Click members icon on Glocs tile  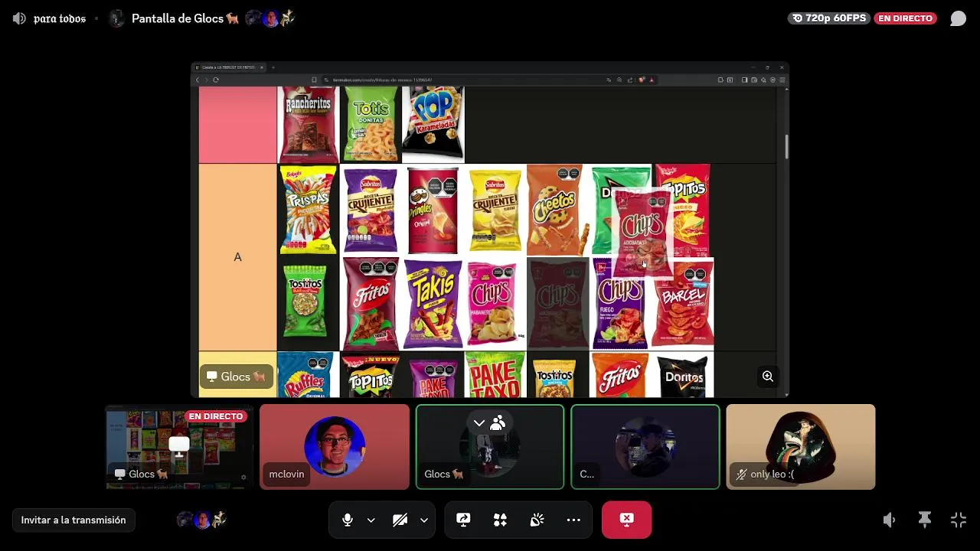coord(498,423)
